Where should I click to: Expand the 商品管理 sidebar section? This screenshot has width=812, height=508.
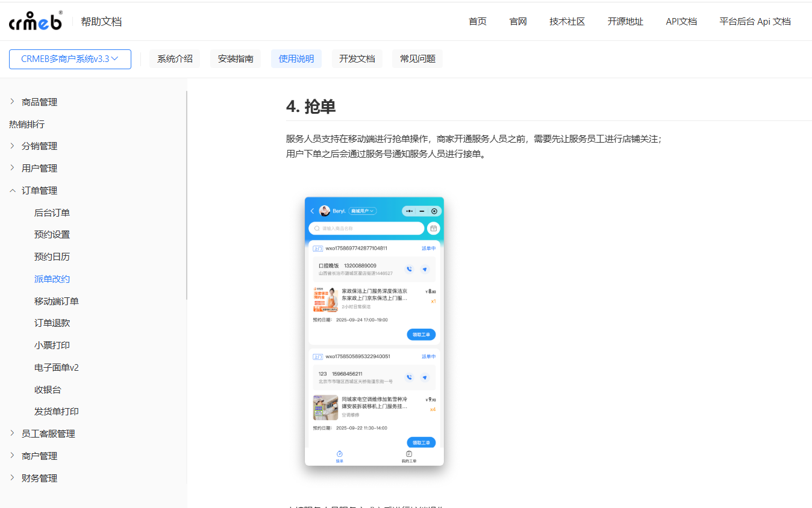coord(40,102)
